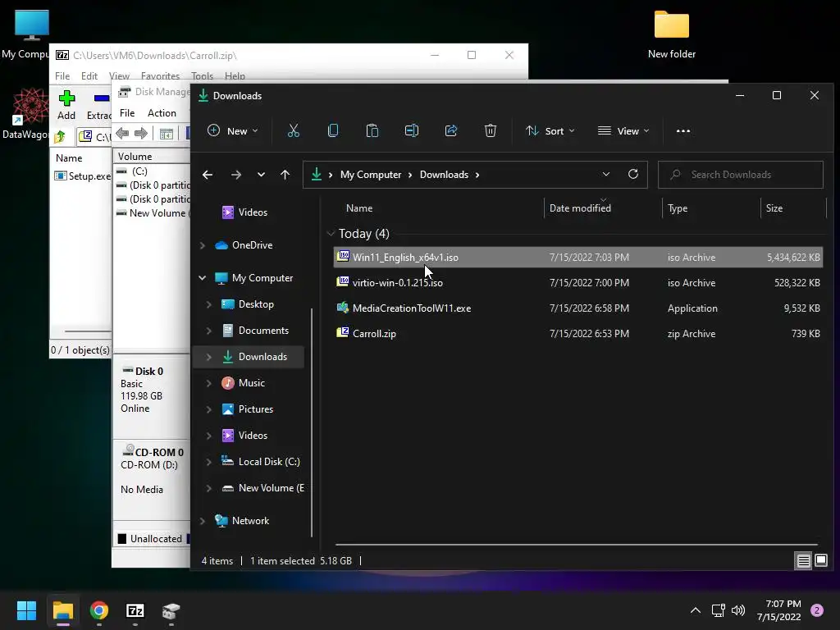Viewport: 840px width, 630px height.
Task: Expand OneDrive in navigation pane
Action: pos(203,245)
